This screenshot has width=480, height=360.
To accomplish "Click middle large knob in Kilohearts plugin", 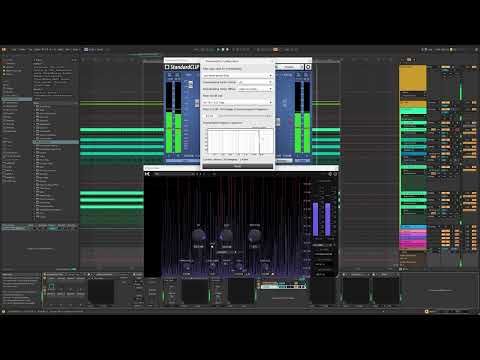I will point(227,236).
